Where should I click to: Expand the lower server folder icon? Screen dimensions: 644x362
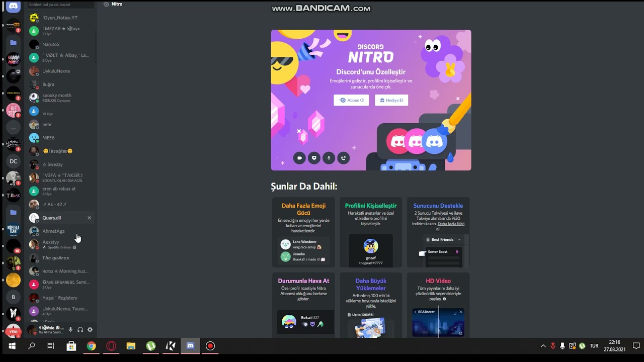click(x=13, y=213)
